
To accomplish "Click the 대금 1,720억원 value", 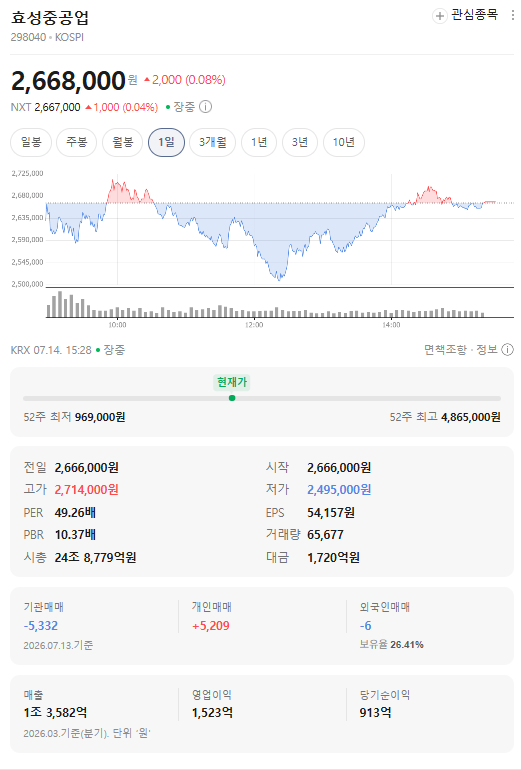I will click(x=333, y=557).
